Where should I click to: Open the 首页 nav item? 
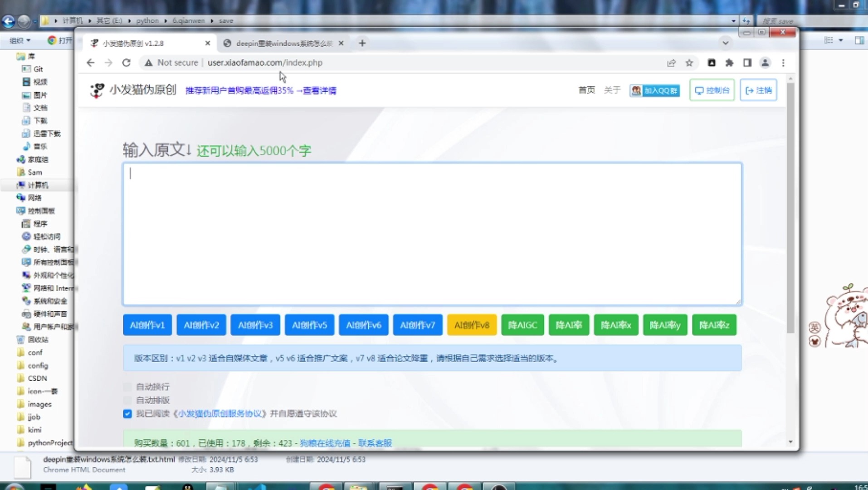[586, 90]
